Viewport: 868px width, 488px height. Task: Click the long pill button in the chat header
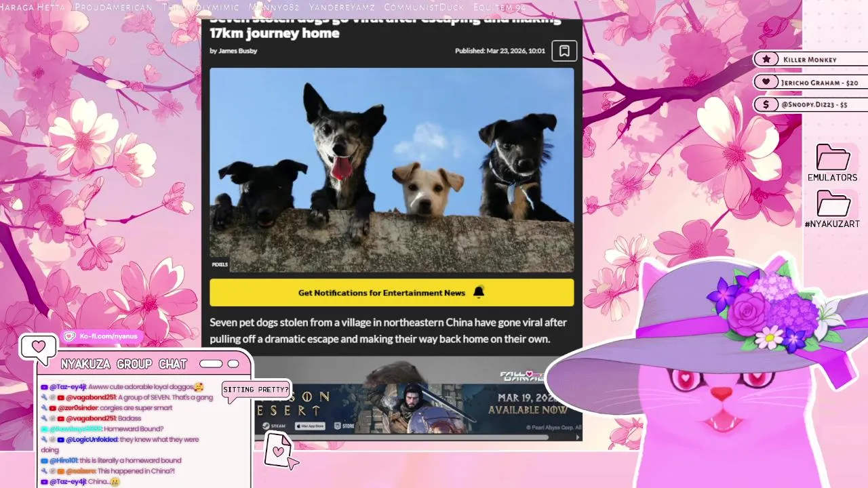(x=211, y=364)
